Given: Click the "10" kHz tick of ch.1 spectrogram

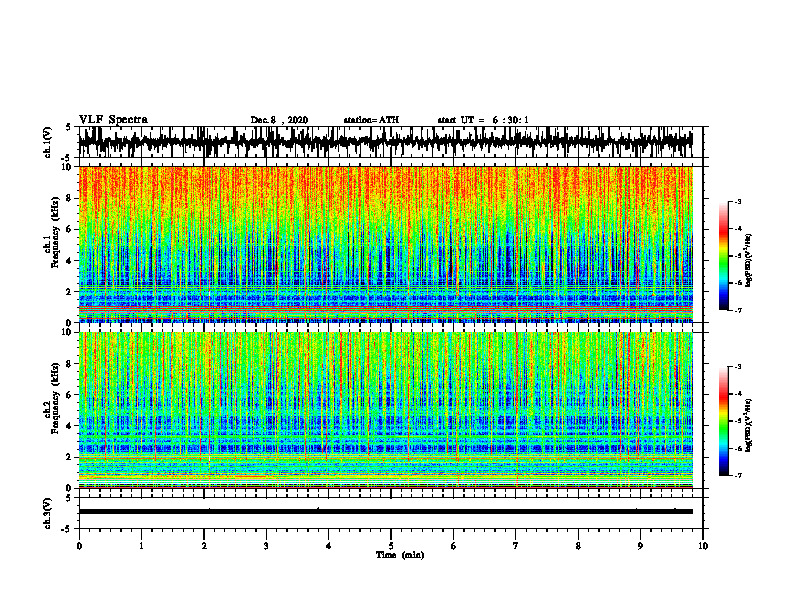Looking at the screenshot, I should (x=69, y=167).
